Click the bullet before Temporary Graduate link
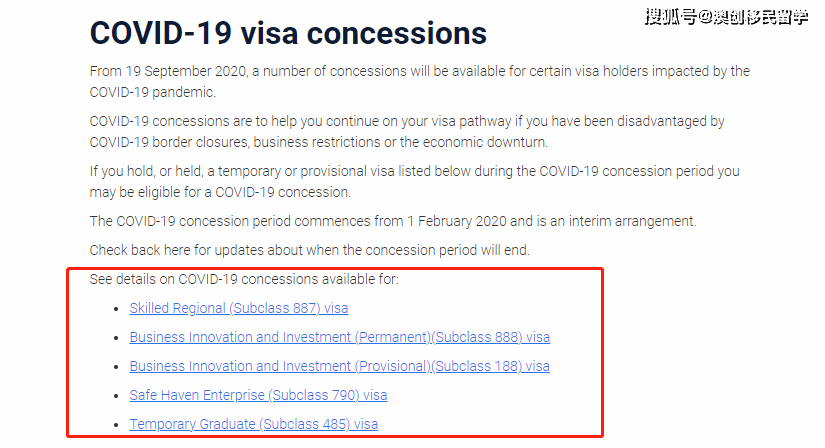Image resolution: width=825 pixels, height=448 pixels. click(x=116, y=425)
